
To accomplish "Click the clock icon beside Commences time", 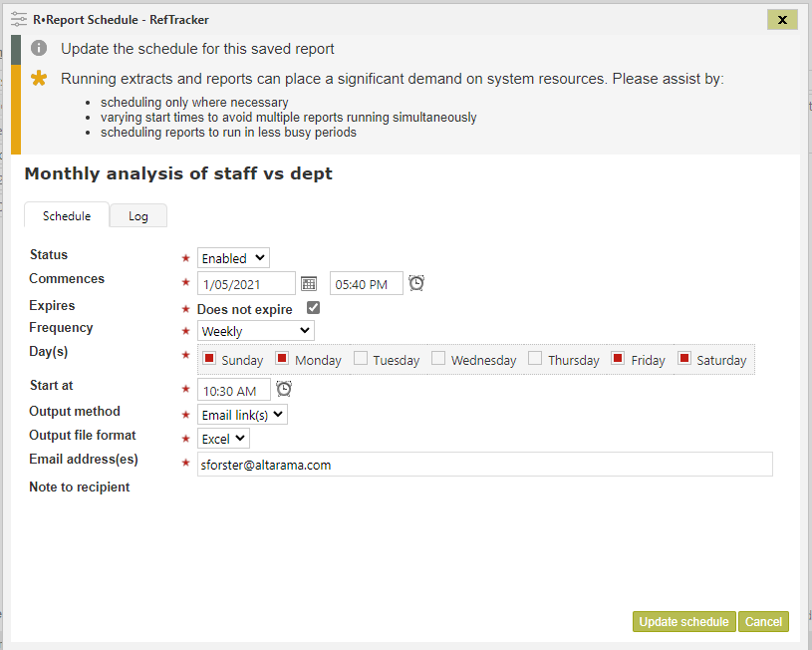I will coord(416,283).
